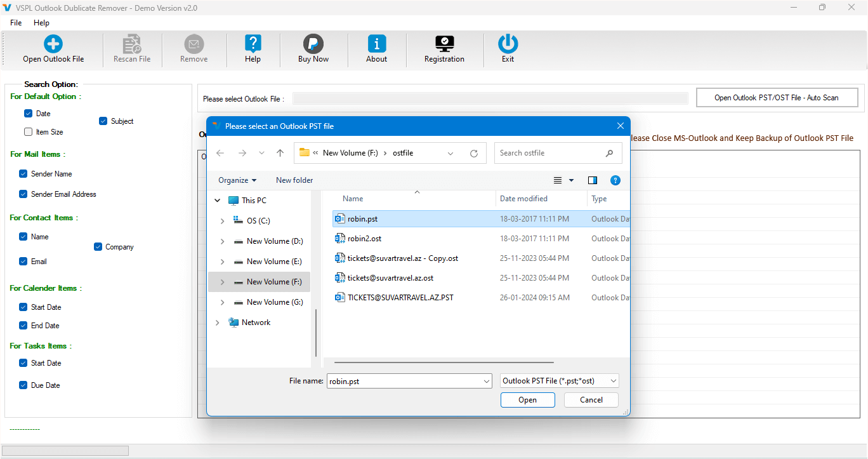Collapse the This PC tree node

coord(218,201)
